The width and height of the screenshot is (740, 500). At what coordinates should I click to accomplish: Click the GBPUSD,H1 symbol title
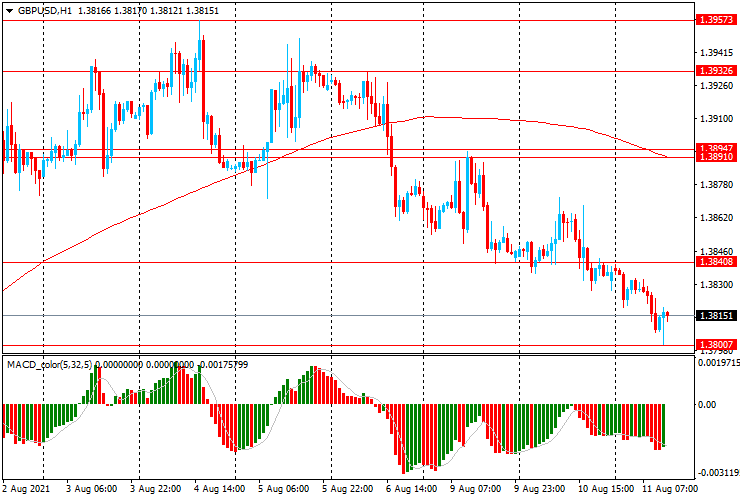pyautogui.click(x=44, y=11)
